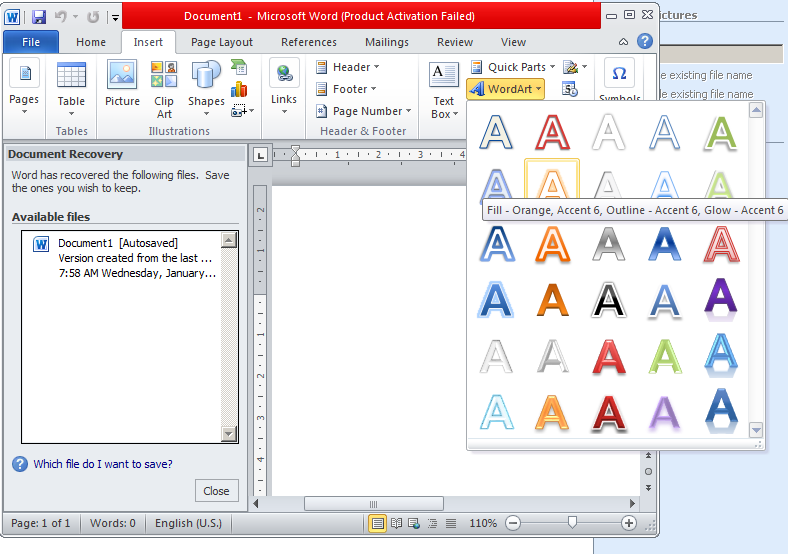
Task: Switch to the View tab
Action: tap(513, 42)
